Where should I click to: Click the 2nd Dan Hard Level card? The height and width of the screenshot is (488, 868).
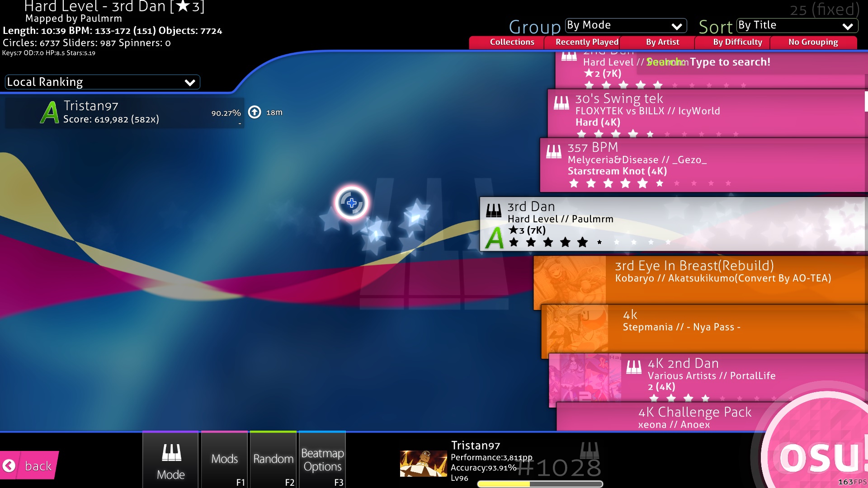pos(710,70)
